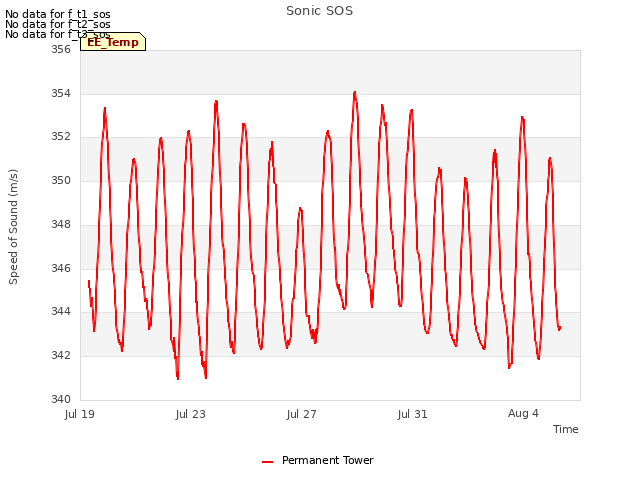Click the 350 y-axis tick label
The image size is (640, 480).
coord(61,180)
